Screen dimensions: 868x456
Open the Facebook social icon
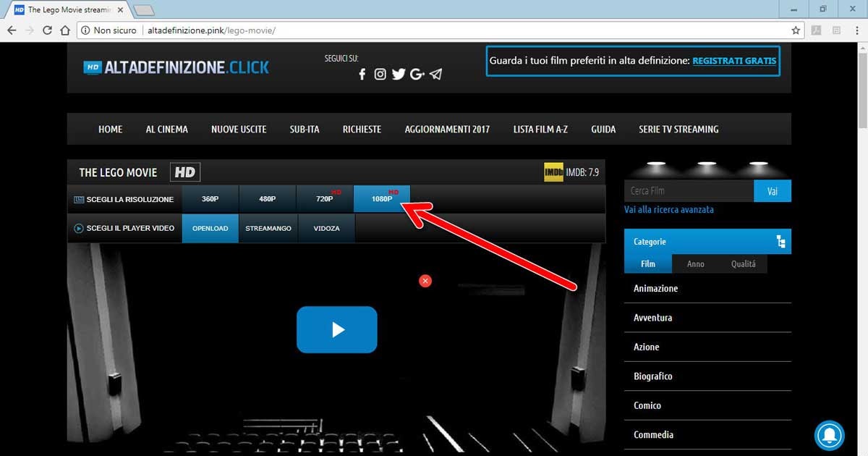362,75
